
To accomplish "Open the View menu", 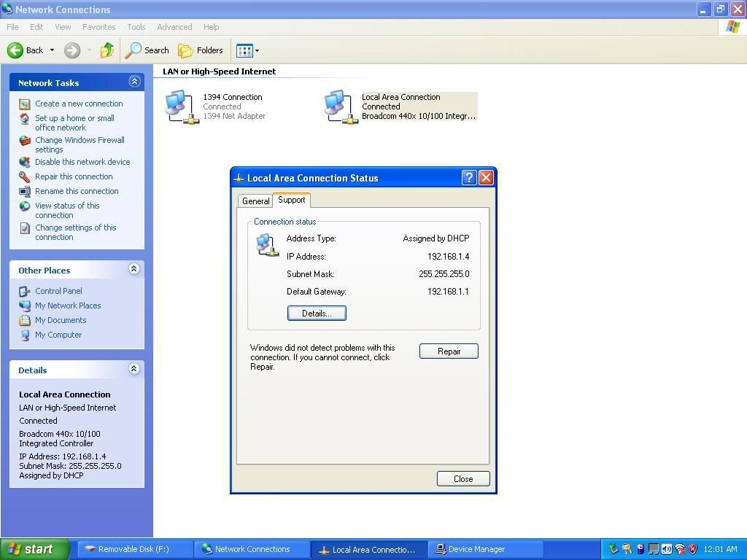I will tap(63, 27).
